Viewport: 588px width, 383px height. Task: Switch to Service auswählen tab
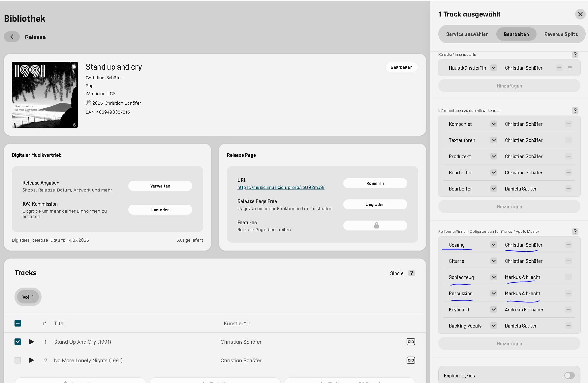[x=467, y=34]
